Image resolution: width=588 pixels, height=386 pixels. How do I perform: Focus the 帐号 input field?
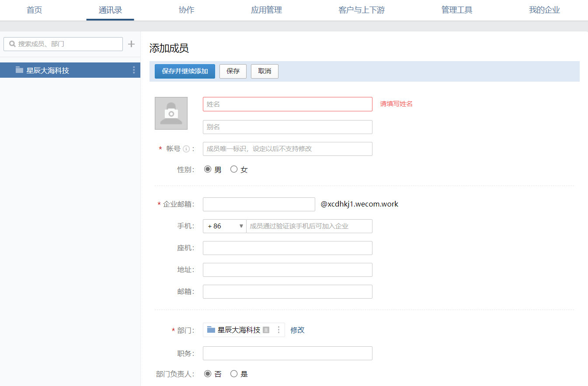click(x=288, y=149)
